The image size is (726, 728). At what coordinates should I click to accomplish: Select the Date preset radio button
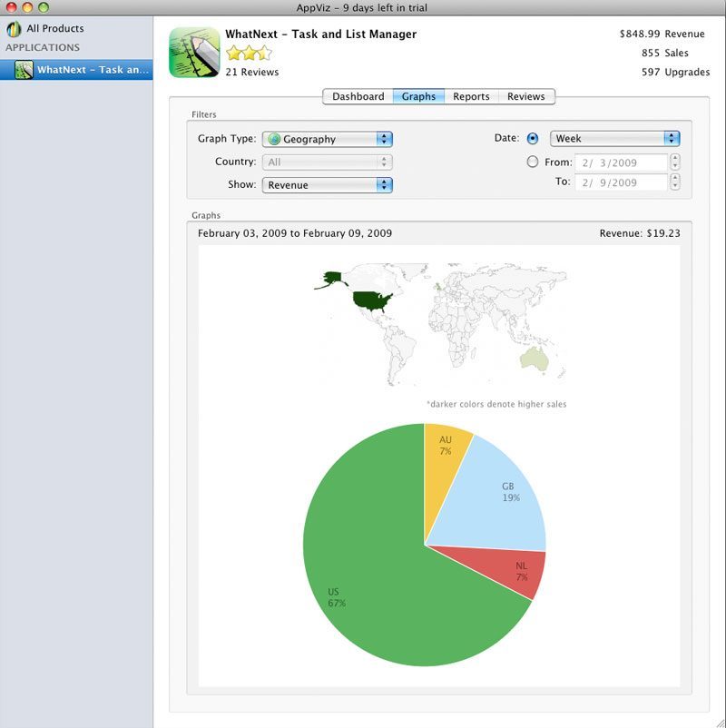click(x=533, y=139)
